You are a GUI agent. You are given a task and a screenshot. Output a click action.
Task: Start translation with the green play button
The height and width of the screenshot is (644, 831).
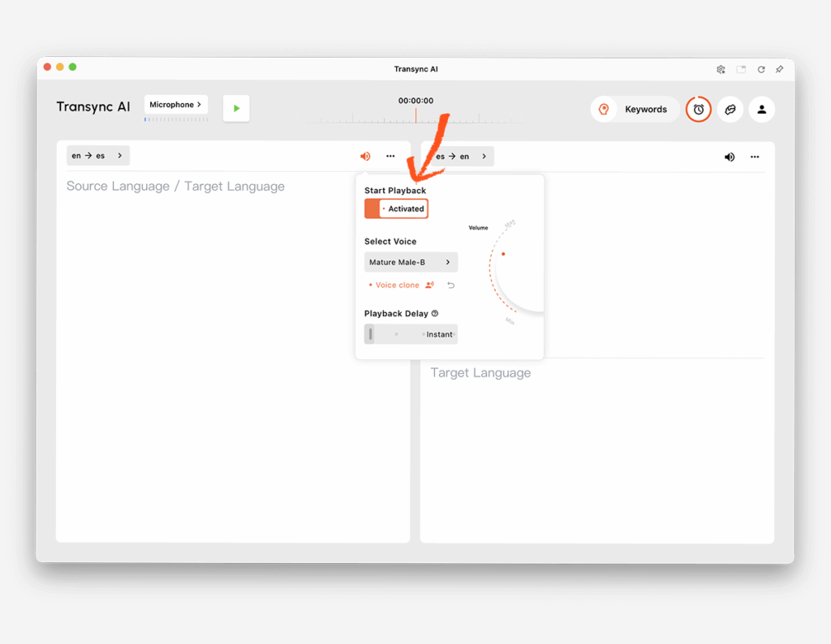pos(236,109)
